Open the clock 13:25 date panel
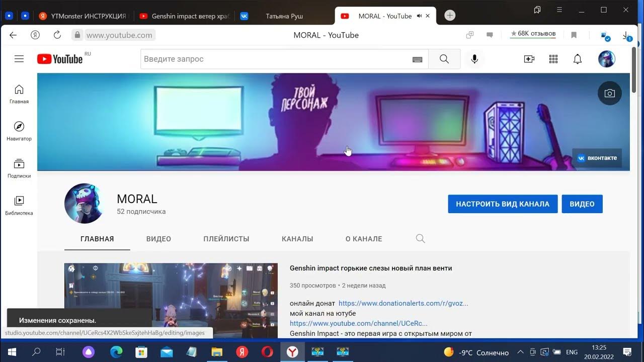This screenshot has width=644, height=362. click(599, 352)
